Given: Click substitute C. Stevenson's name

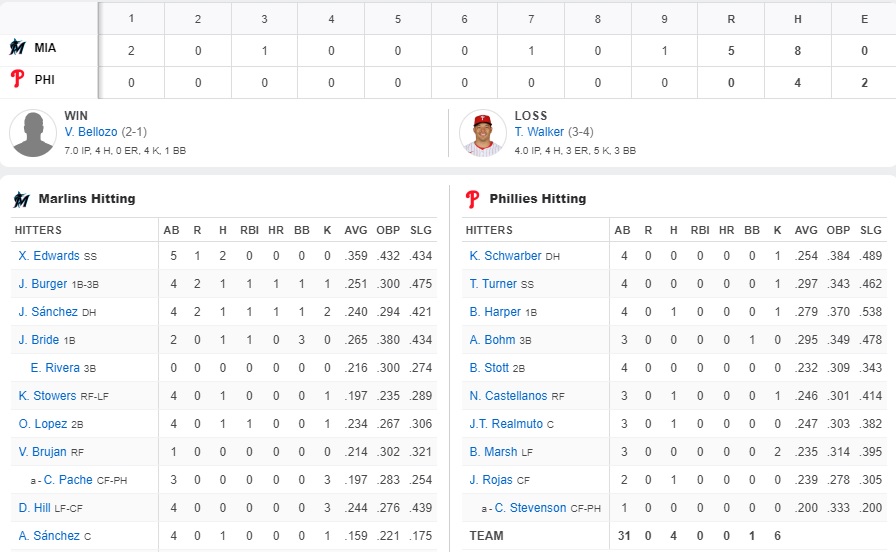Looking at the screenshot, I should [x=530, y=508].
